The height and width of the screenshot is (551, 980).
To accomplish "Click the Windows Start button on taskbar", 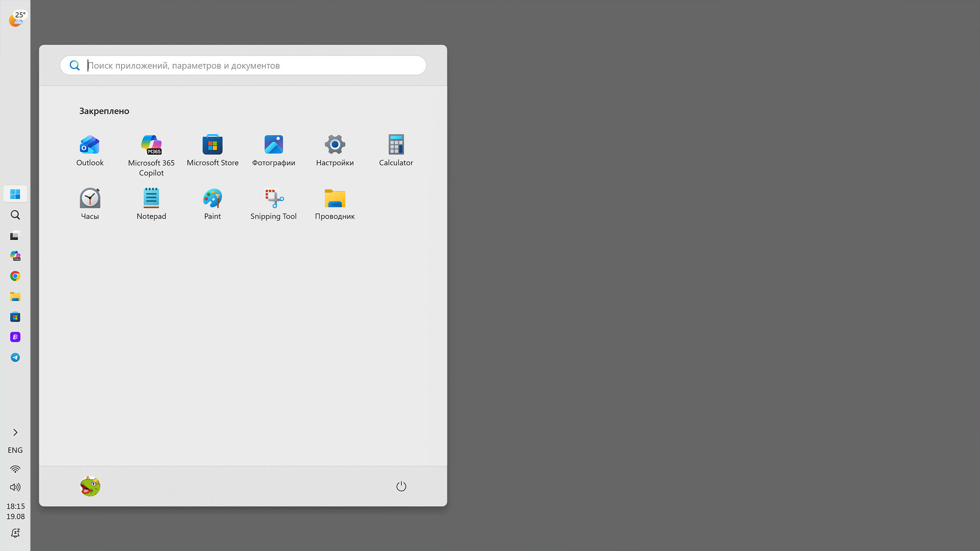I will [15, 194].
